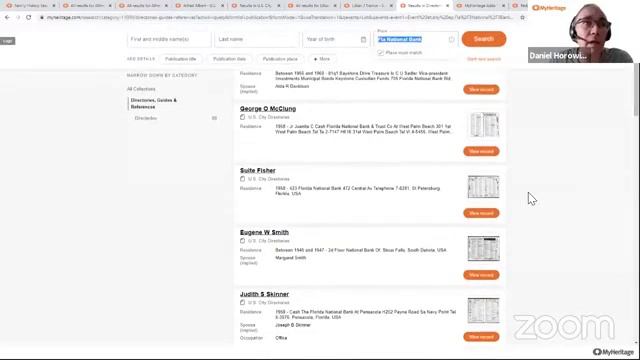640x360 pixels.
Task: Switch to the Results in U.S. City tab
Action: point(256,6)
